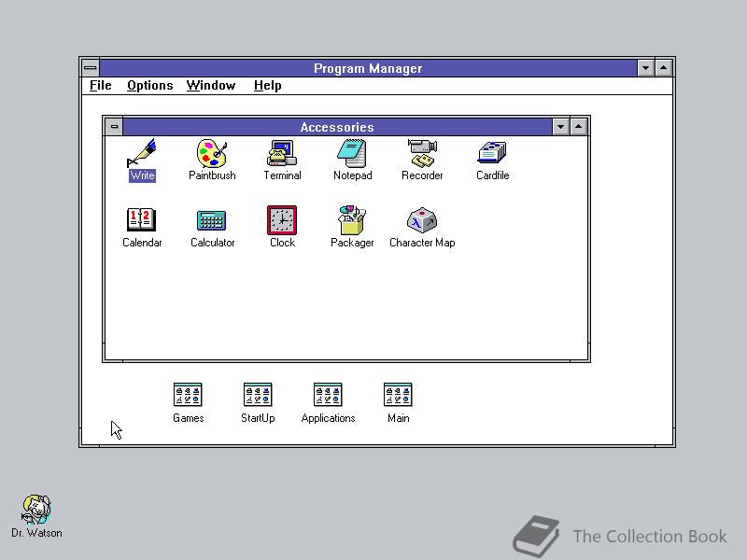Viewport: 747px width, 560px height.
Task: Click the Applications program group icon
Action: tap(328, 395)
